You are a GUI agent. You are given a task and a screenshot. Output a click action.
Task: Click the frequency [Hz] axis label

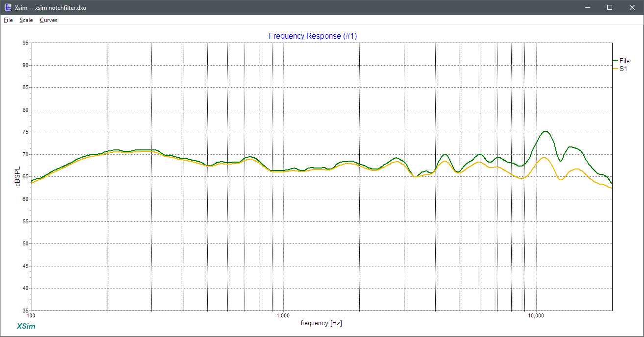(322, 323)
